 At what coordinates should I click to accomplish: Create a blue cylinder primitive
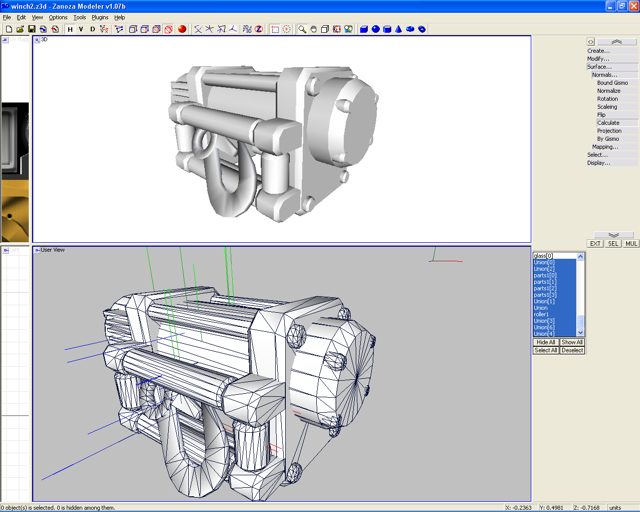[387, 29]
